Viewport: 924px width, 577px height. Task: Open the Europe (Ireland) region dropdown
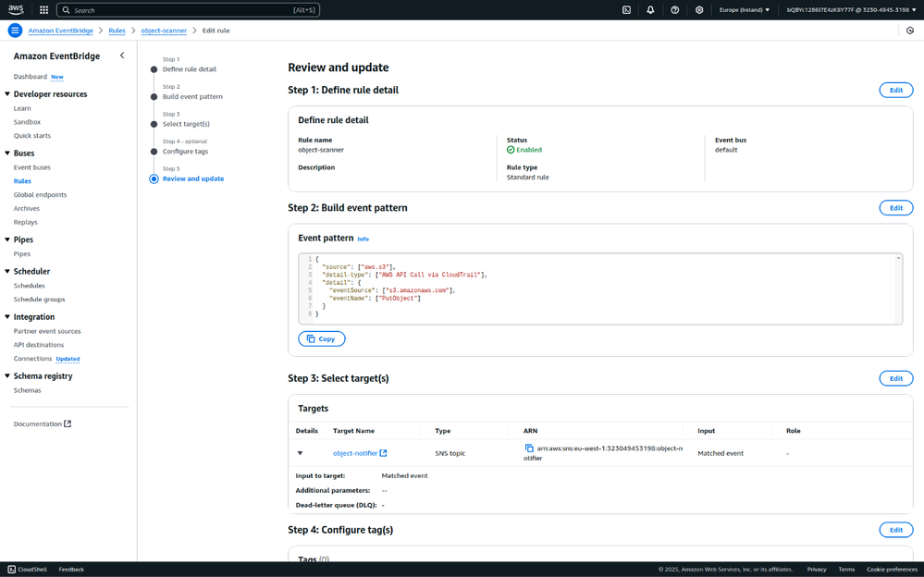745,10
